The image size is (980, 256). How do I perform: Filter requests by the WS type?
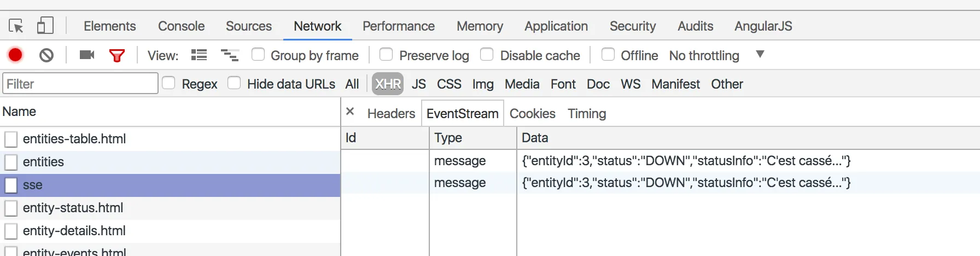click(x=630, y=84)
